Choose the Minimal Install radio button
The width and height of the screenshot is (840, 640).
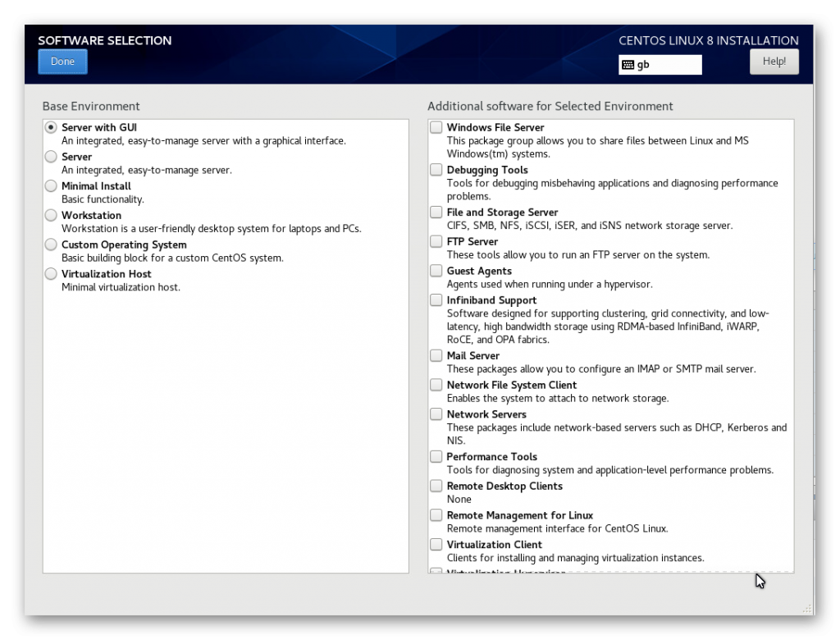click(51, 186)
